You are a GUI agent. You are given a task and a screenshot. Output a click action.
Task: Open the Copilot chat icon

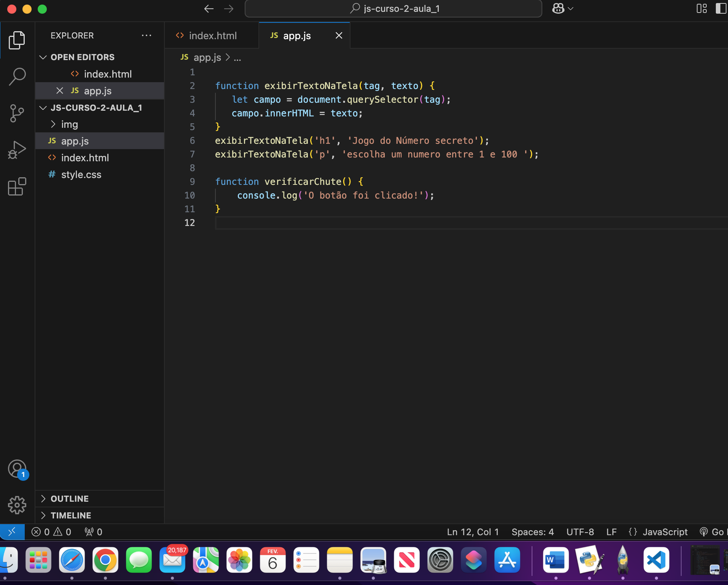558,8
